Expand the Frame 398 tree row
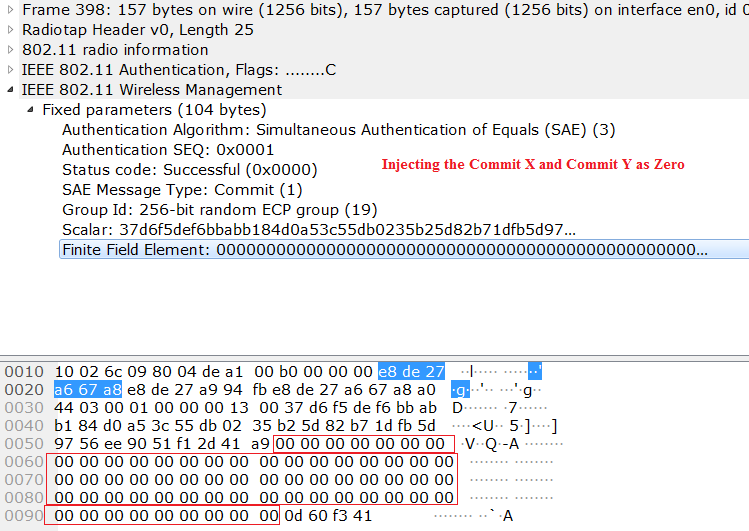The image size is (749, 531). tap(11, 9)
